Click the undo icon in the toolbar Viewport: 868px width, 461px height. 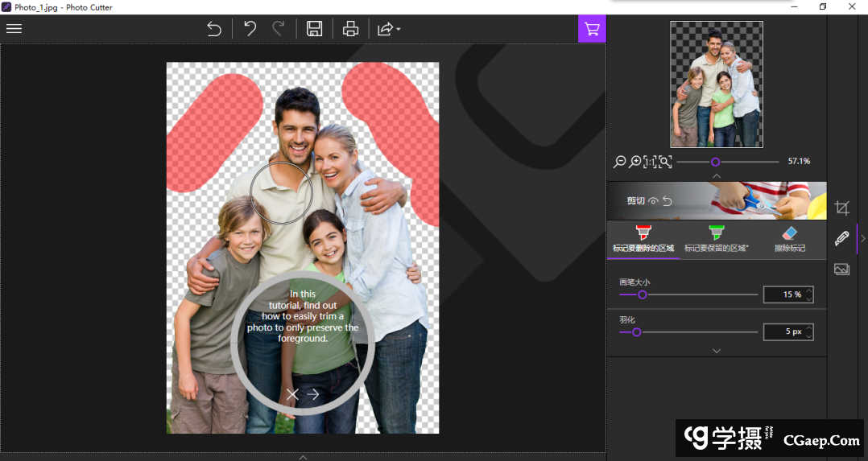[x=250, y=29]
